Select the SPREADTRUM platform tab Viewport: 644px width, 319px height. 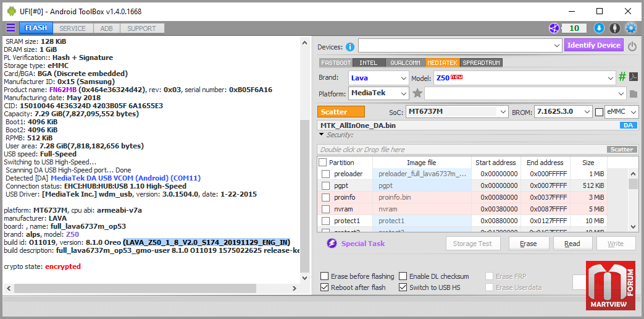[482, 63]
